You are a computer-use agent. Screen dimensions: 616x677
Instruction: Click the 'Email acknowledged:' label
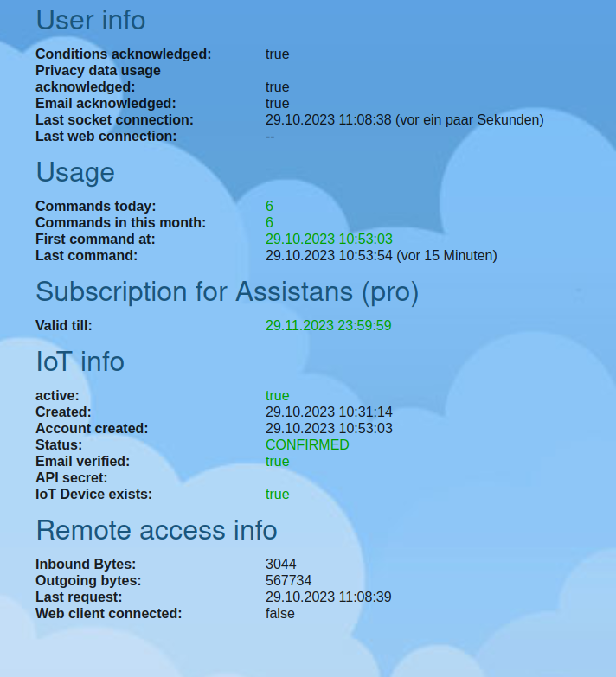click(x=106, y=104)
